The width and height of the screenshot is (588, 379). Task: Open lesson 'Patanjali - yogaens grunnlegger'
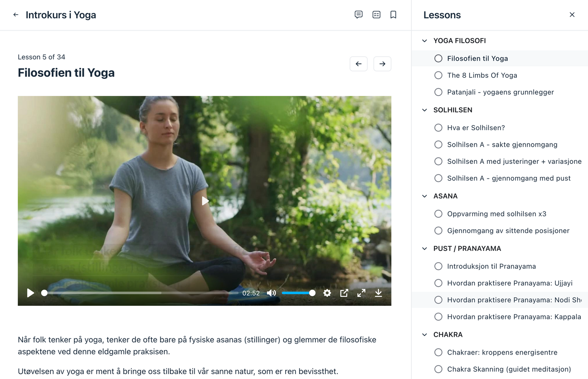[500, 92]
